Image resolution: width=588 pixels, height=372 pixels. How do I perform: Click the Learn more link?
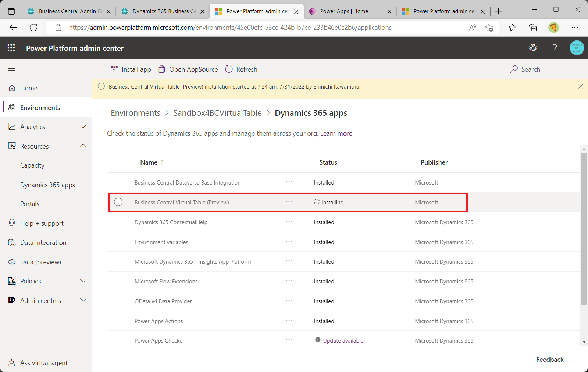coord(336,133)
